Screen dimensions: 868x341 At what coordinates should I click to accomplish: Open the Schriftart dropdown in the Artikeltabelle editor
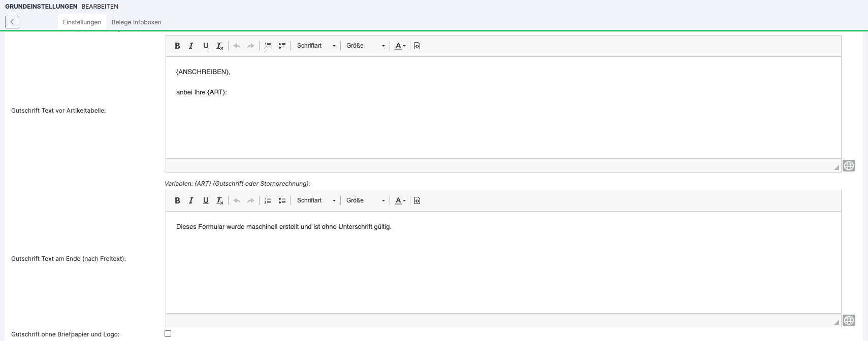click(316, 46)
